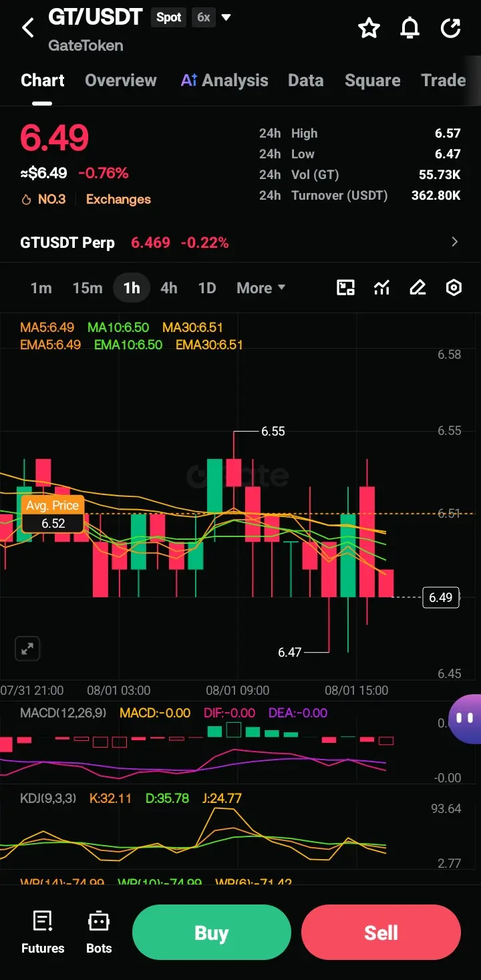Screen dimensions: 481x980
Task: Open chart layout picture icon
Action: tap(345, 288)
